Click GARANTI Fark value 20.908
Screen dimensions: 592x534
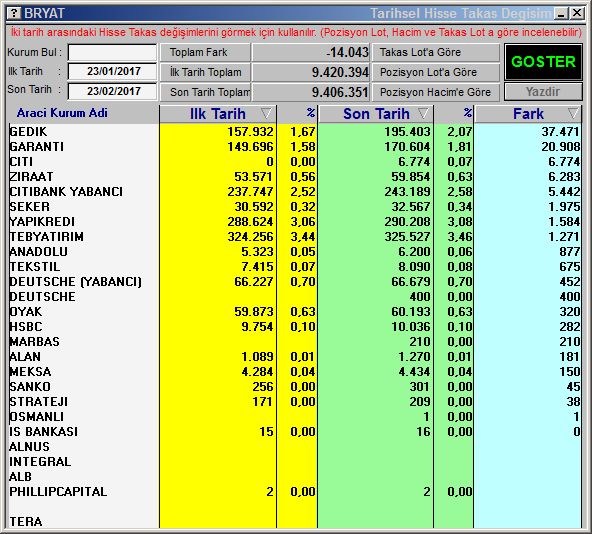click(x=560, y=147)
